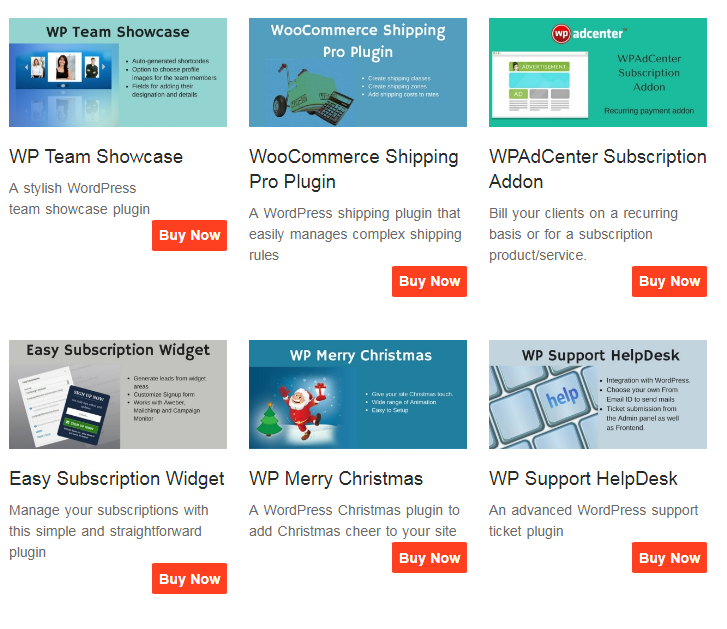
Task: Open the WP Merry Christmas title link
Action: (x=336, y=479)
